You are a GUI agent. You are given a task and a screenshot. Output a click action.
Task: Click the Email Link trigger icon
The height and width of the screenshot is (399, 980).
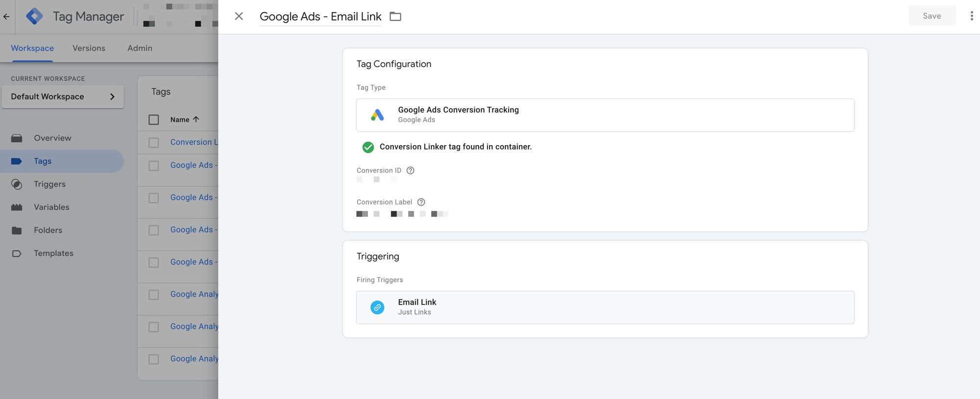tap(377, 307)
